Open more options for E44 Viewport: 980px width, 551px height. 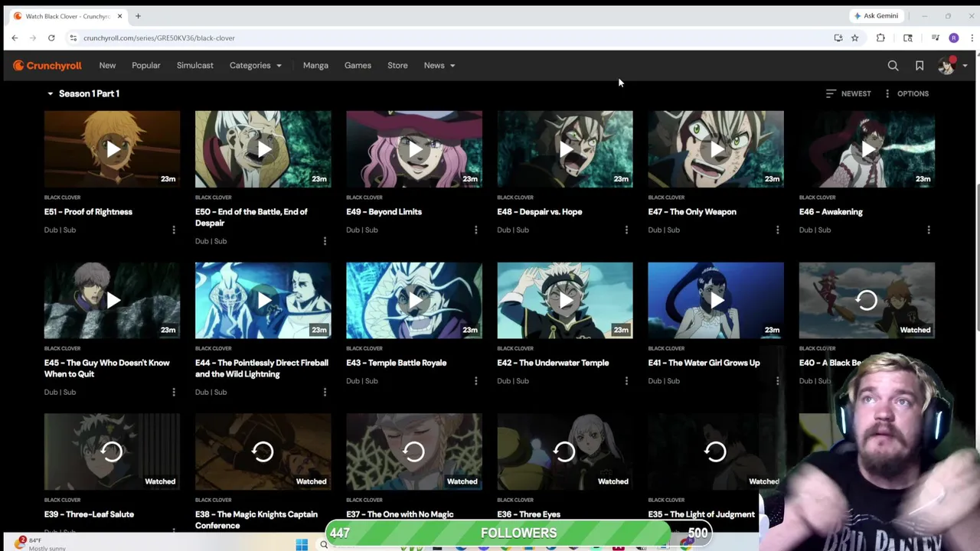325,392
